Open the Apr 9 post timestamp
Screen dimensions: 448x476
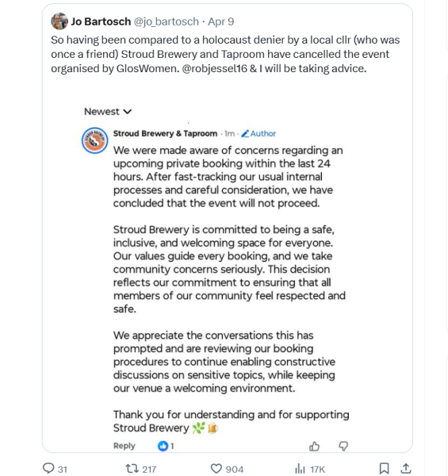coord(220,21)
